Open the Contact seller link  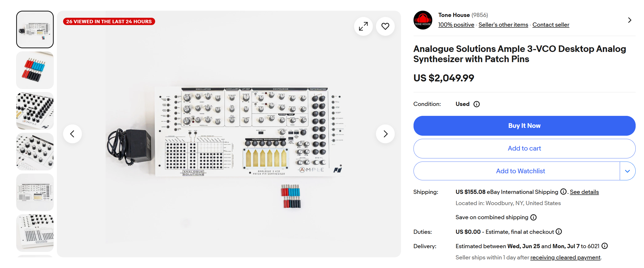coord(551,25)
